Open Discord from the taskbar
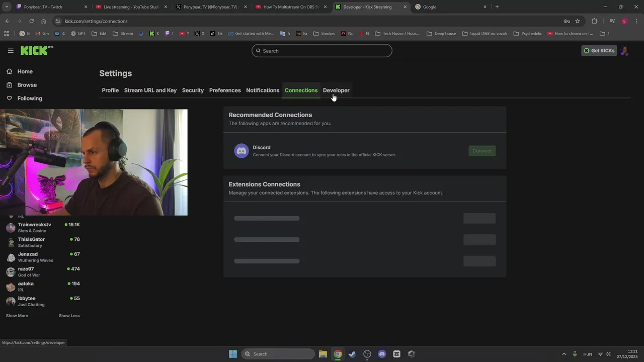644x362 pixels. click(x=382, y=354)
